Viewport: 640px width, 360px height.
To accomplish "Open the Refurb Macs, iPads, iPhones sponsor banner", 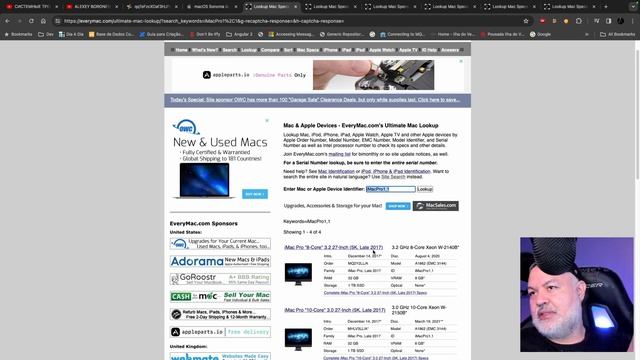I will click(x=220, y=314).
